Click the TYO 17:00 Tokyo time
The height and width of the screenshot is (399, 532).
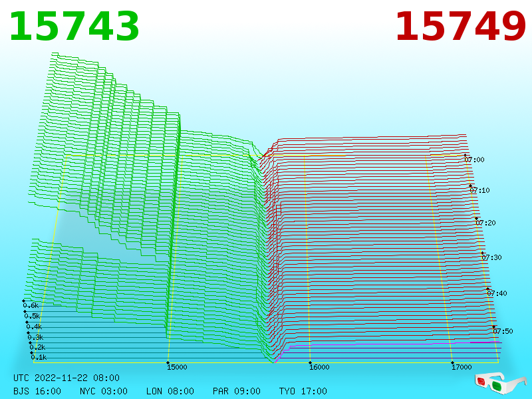[303, 391]
